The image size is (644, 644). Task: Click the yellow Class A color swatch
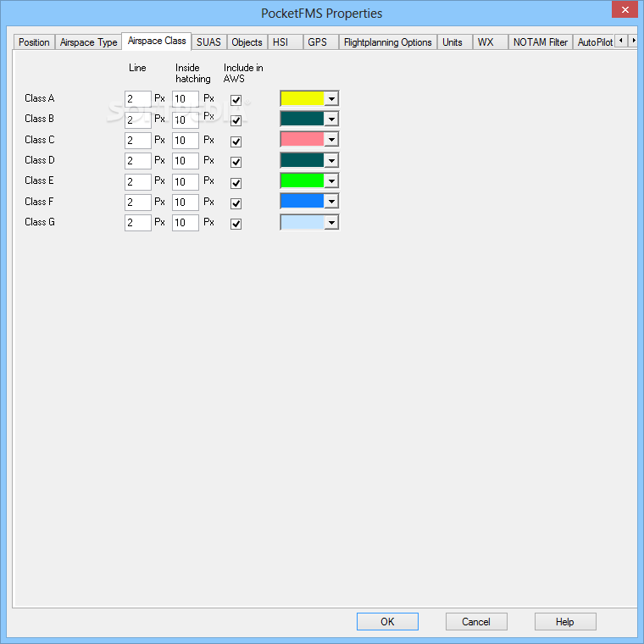[303, 98]
